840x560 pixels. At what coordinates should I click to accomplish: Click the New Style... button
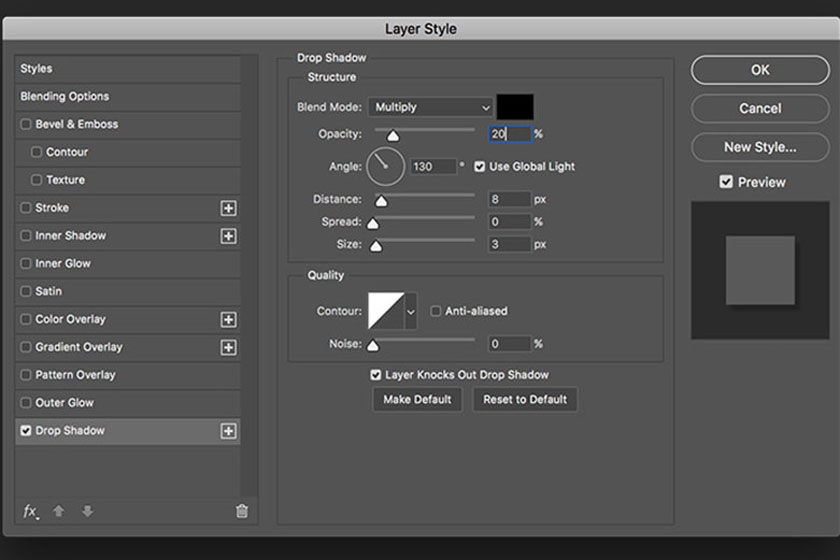(760, 147)
